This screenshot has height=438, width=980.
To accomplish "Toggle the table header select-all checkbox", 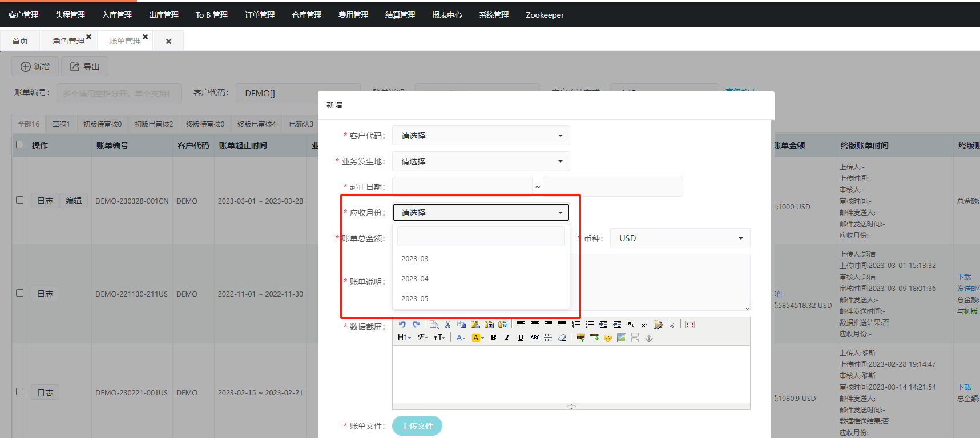I will (x=20, y=145).
